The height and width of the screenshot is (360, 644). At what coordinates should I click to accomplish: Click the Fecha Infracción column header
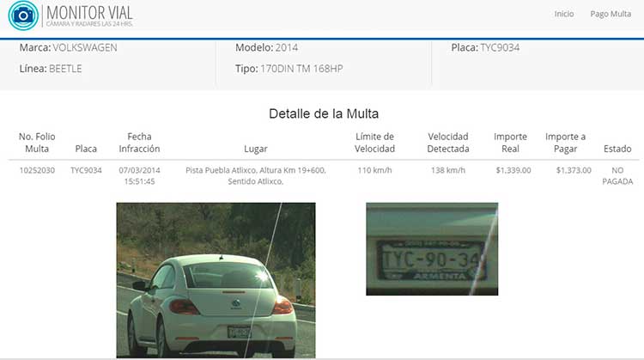point(139,143)
